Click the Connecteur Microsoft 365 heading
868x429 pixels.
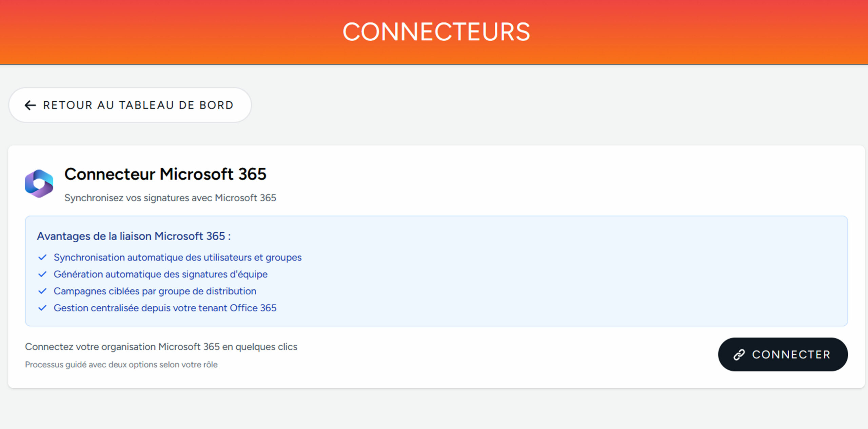point(165,174)
